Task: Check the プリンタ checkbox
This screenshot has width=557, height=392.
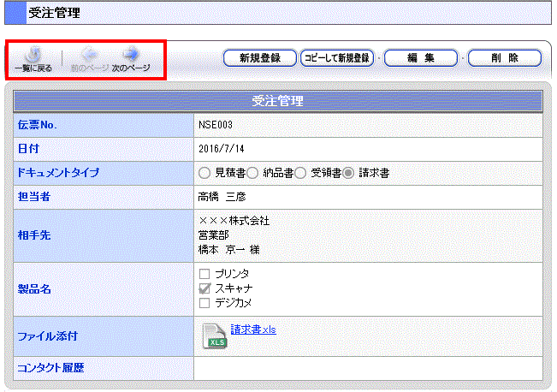Action: [204, 273]
